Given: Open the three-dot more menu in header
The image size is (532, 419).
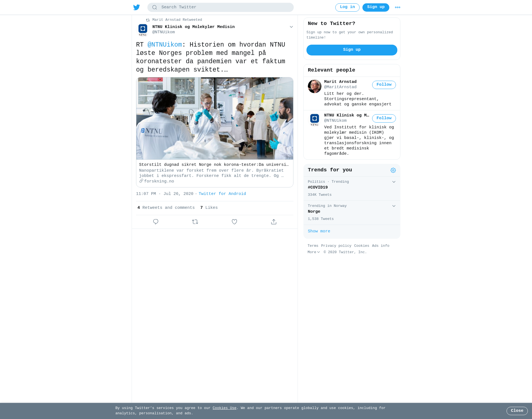Looking at the screenshot, I should tap(398, 7).
